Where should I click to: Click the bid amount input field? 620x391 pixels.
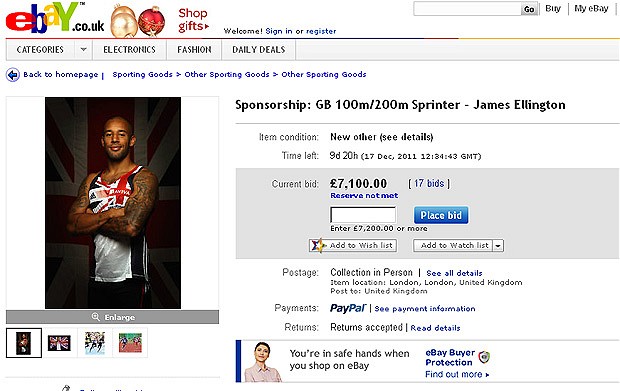pos(363,215)
